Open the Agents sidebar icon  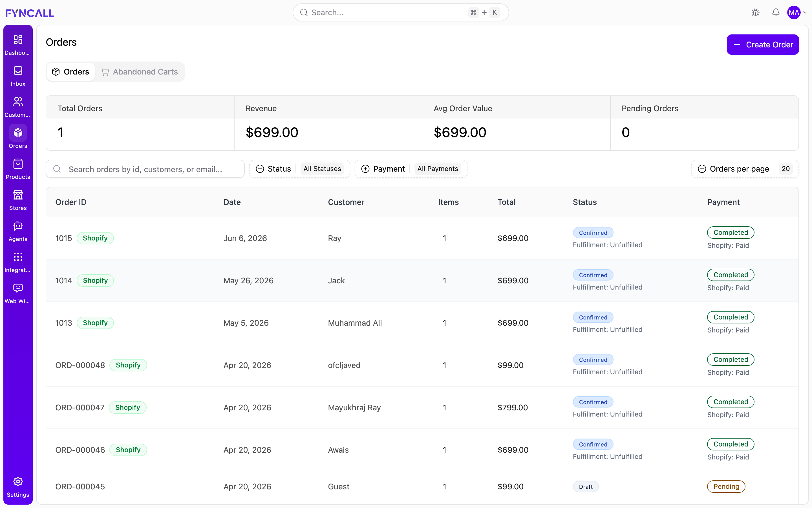tap(18, 226)
